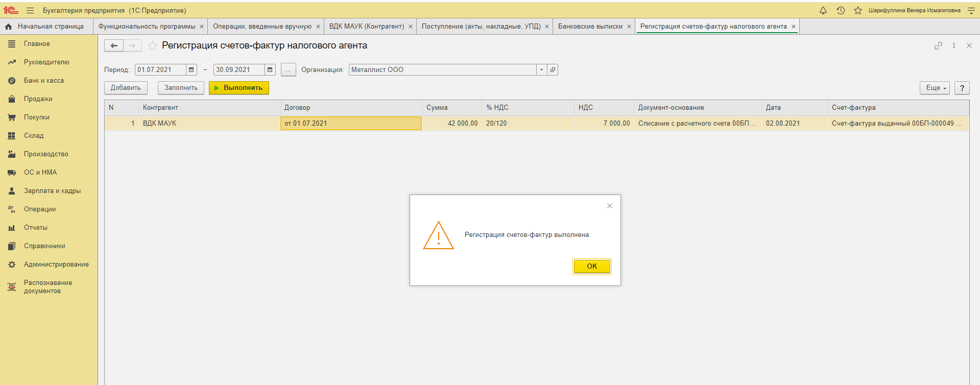
Task: Click the Выполнить button
Action: (x=239, y=88)
